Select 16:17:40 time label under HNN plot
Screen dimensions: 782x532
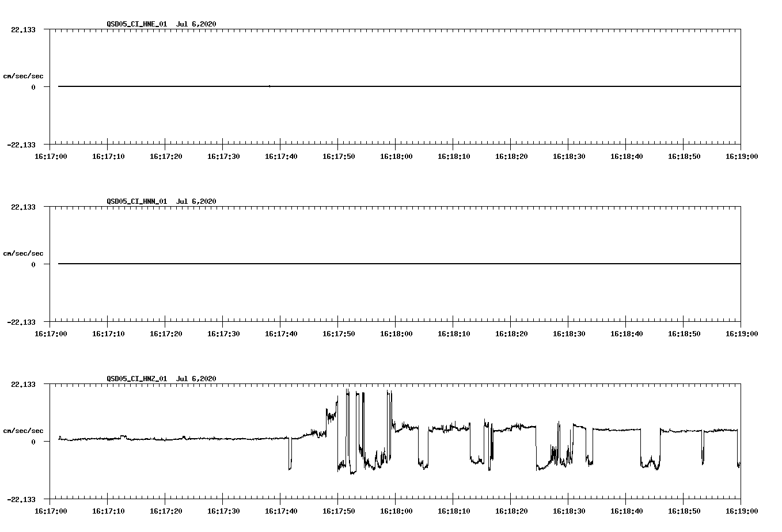281,334
